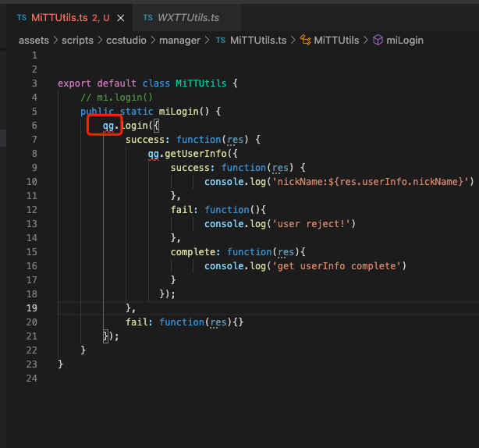This screenshot has width=479, height=448.
Task: Click line number 19 in the gutter
Action: point(31,308)
